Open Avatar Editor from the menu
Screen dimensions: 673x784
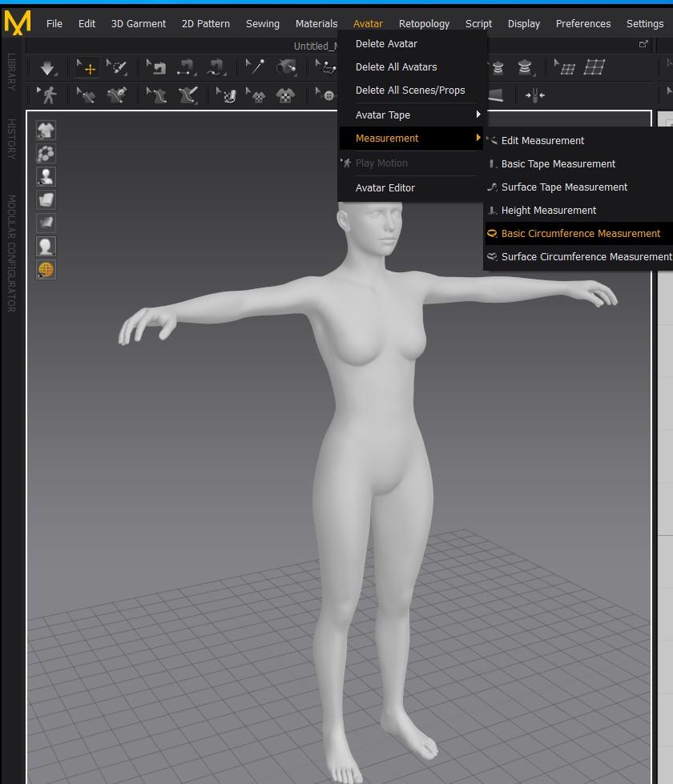(385, 187)
